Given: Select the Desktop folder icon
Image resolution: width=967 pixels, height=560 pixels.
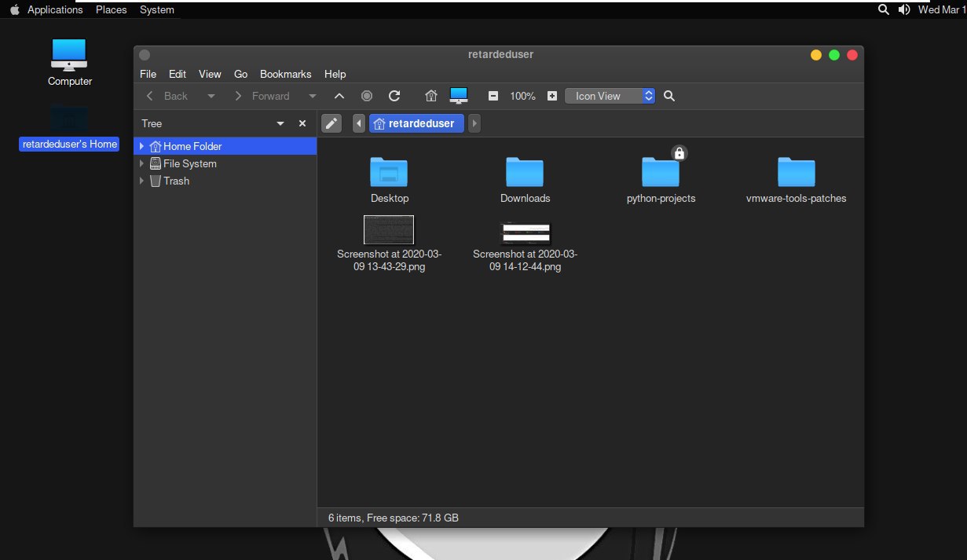Looking at the screenshot, I should point(389,171).
